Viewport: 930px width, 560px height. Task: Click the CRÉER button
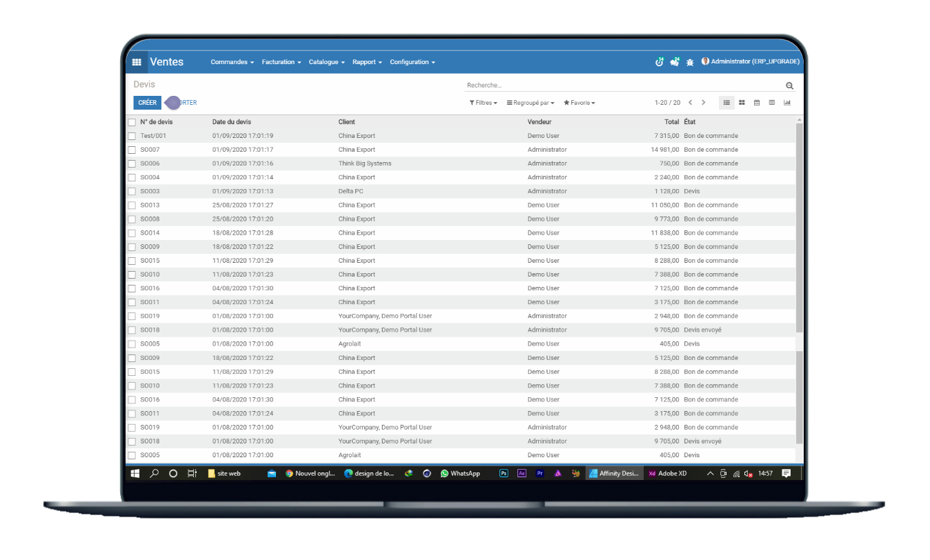click(147, 103)
